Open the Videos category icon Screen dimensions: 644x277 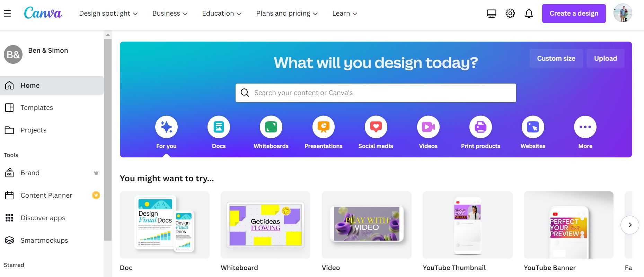[428, 127]
